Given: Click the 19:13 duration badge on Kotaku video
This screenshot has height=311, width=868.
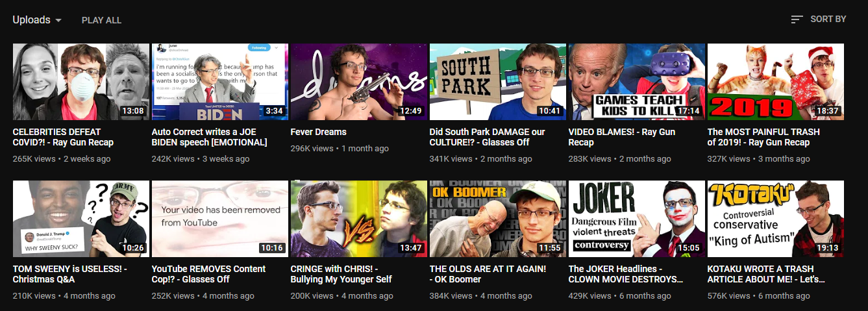Looking at the screenshot, I should click(828, 248).
